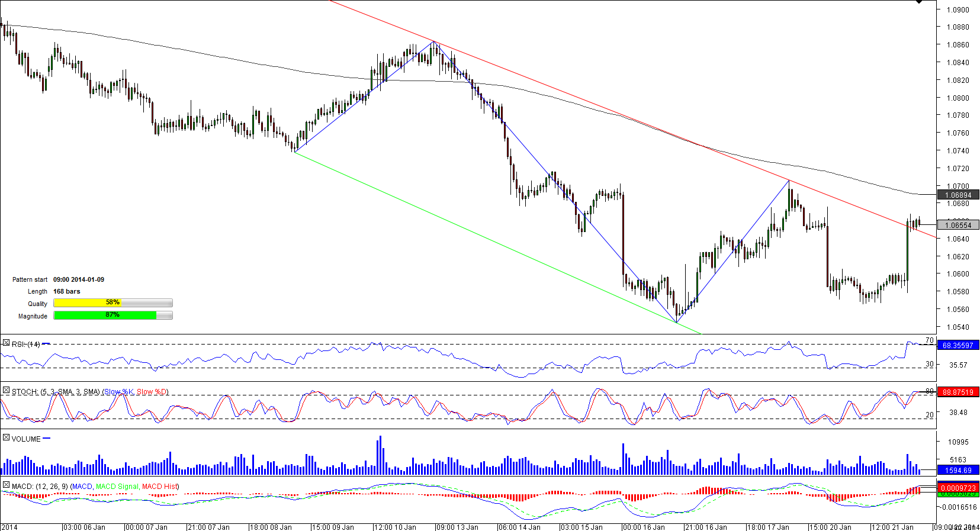Click the blue RSI legend line

point(46,344)
